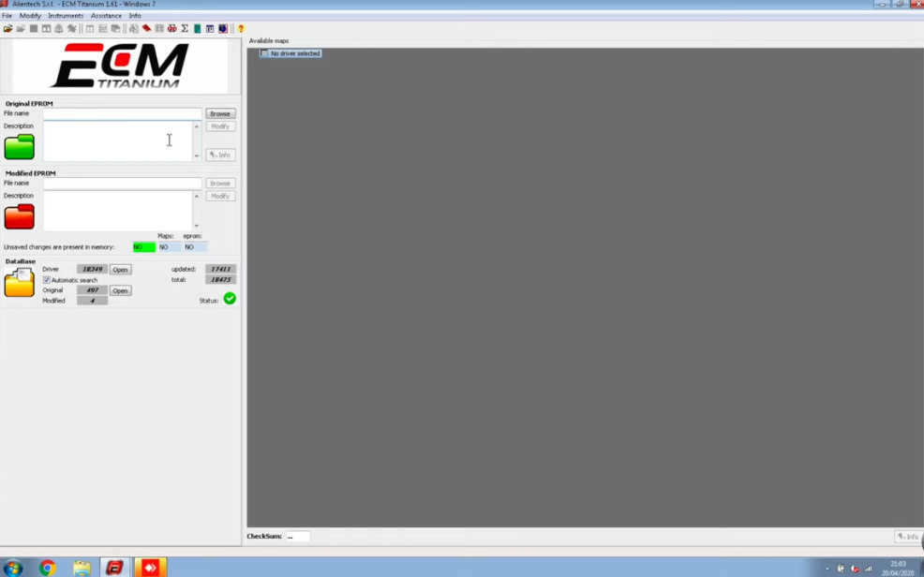This screenshot has width=924, height=577.
Task: Toggle the No driver selected checkbox
Action: (x=264, y=53)
